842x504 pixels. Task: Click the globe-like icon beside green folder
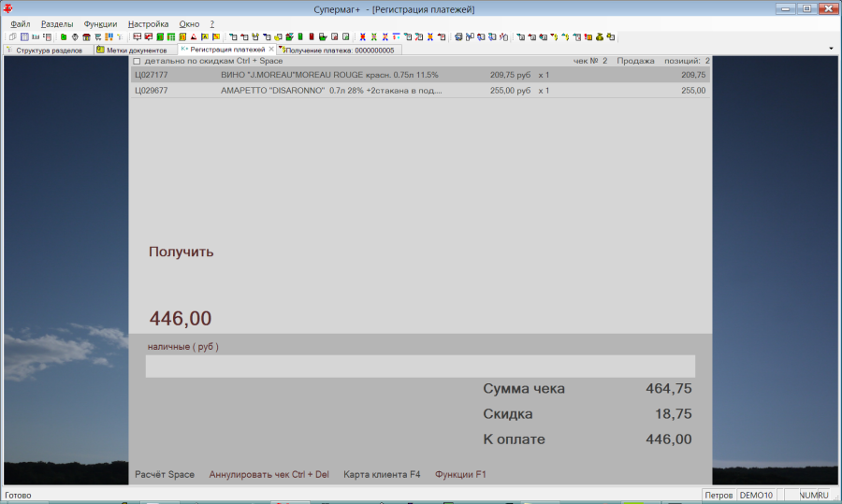75,37
